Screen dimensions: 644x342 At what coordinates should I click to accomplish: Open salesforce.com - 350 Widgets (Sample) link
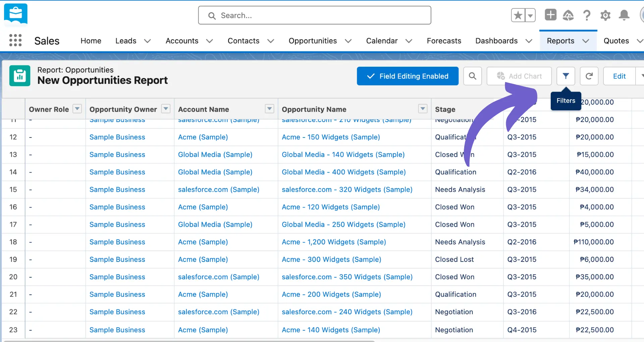tap(347, 277)
